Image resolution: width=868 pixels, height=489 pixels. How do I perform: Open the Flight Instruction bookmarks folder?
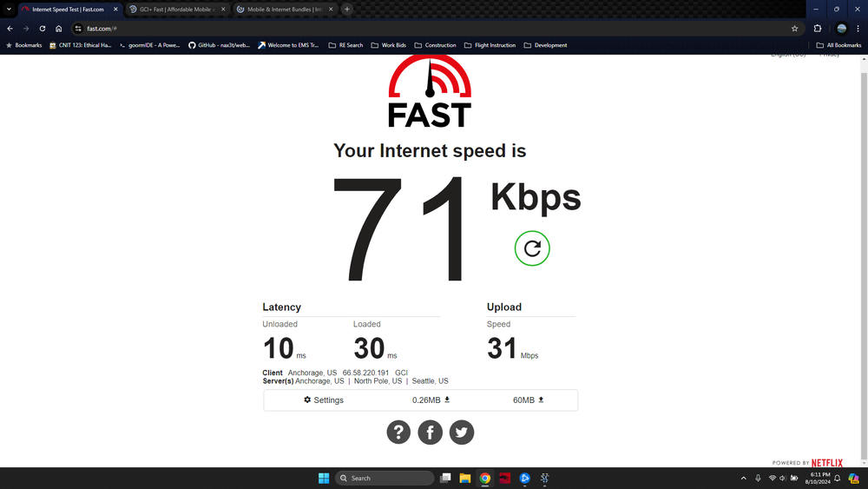[490, 45]
